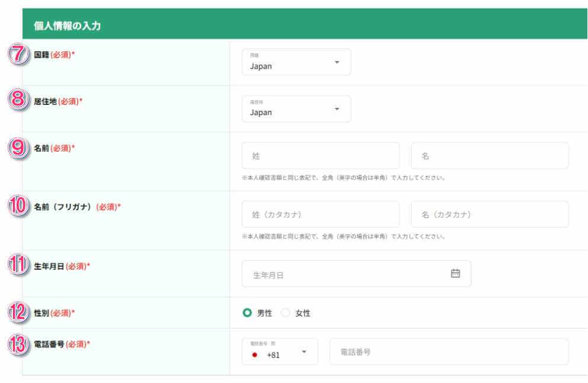Viewport: 588px width, 383px height.
Task: Click the 名（カタカナ） input field
Action: (489, 213)
